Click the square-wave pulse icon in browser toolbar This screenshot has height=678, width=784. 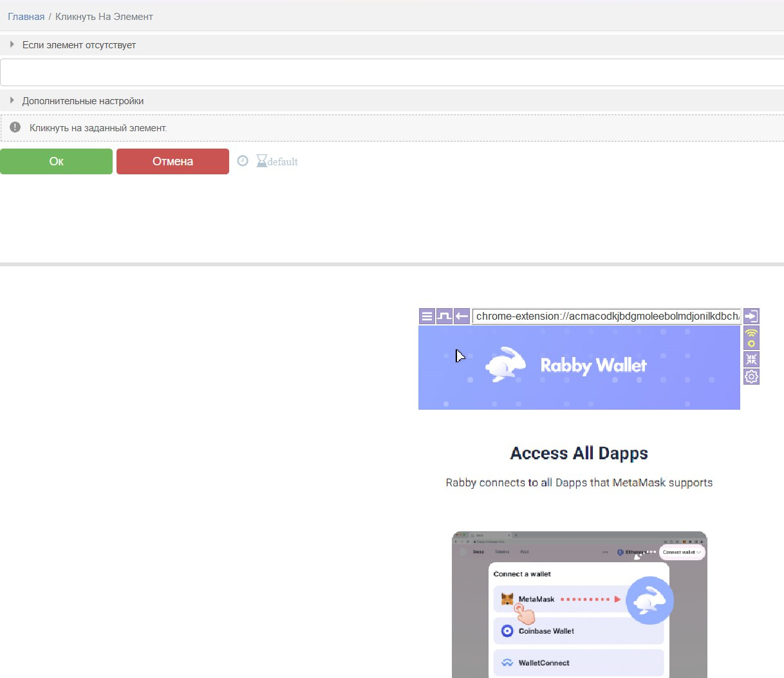coord(444,316)
